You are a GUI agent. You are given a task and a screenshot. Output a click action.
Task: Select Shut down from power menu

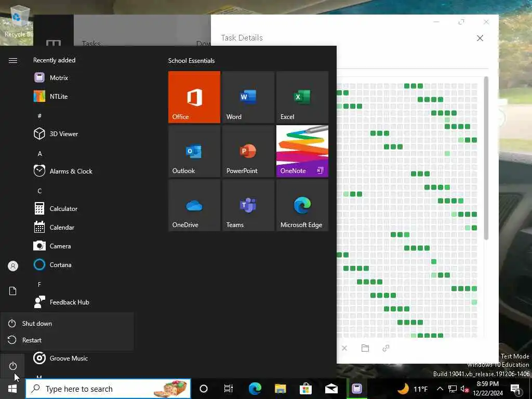point(67,323)
